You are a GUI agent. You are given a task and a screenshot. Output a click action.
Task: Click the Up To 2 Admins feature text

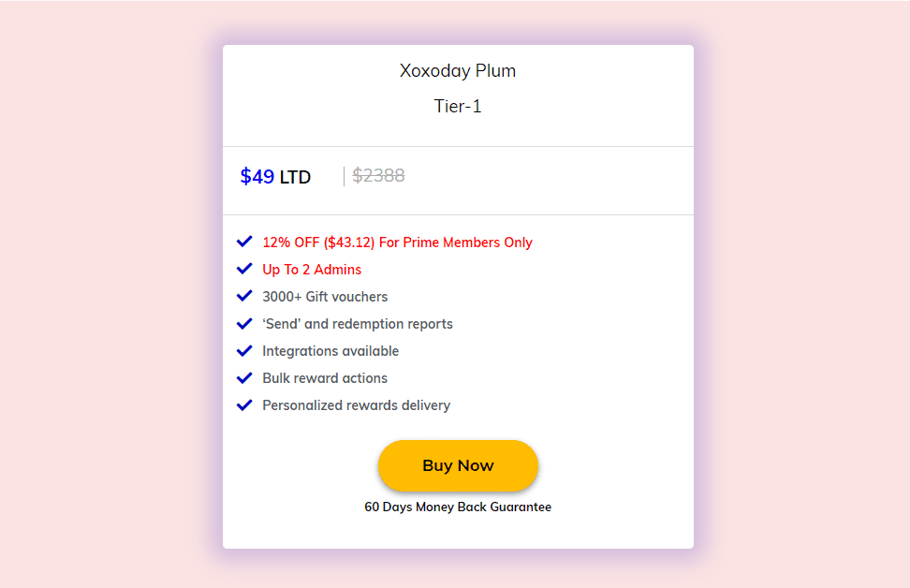pyautogui.click(x=311, y=269)
